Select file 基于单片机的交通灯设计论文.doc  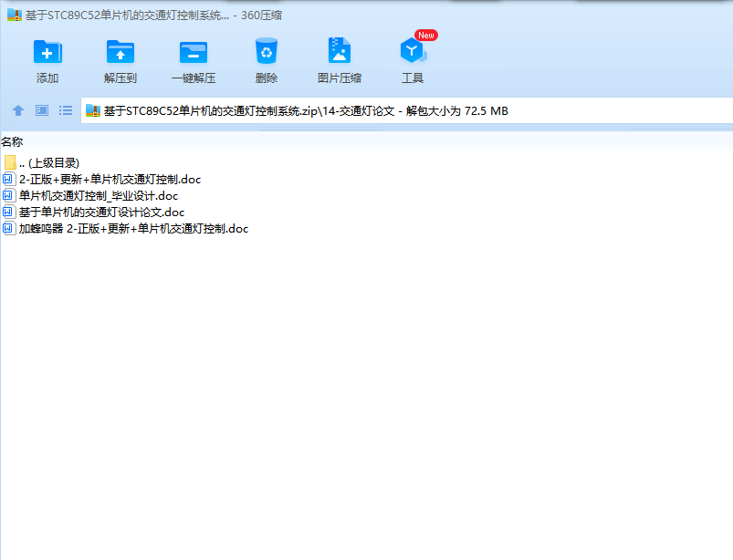[x=102, y=212]
